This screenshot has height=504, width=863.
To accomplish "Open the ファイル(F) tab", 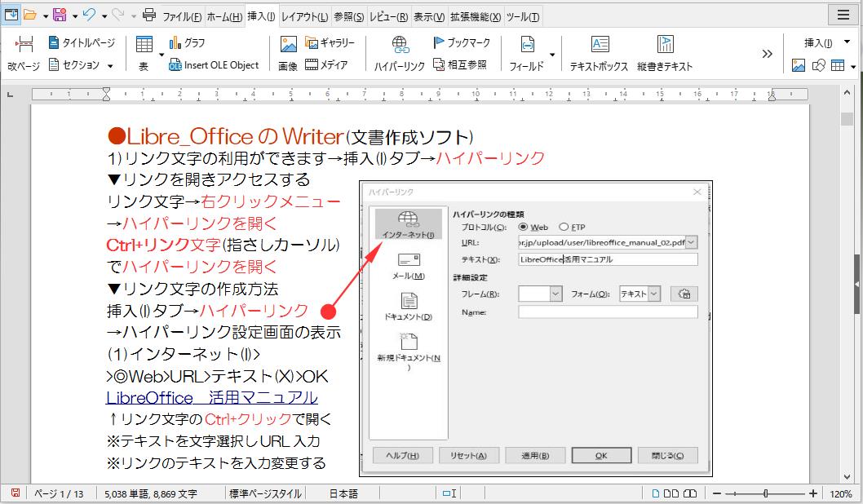I will 182,16.
